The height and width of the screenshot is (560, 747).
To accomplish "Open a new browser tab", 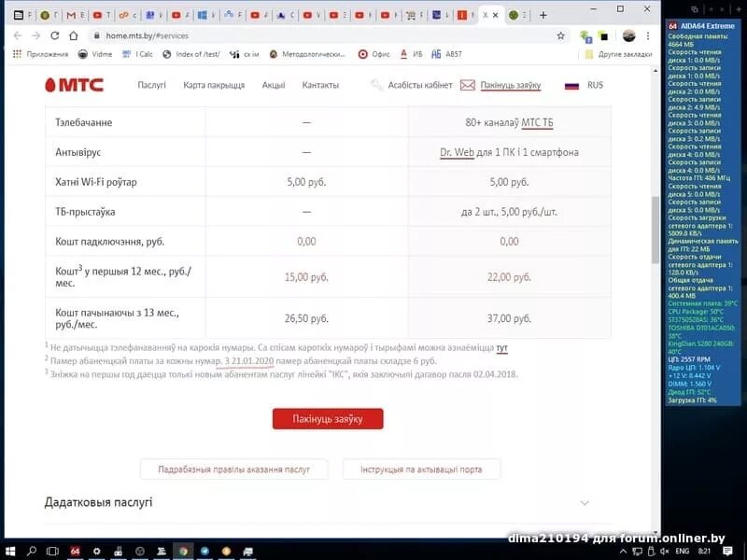I will tap(543, 15).
